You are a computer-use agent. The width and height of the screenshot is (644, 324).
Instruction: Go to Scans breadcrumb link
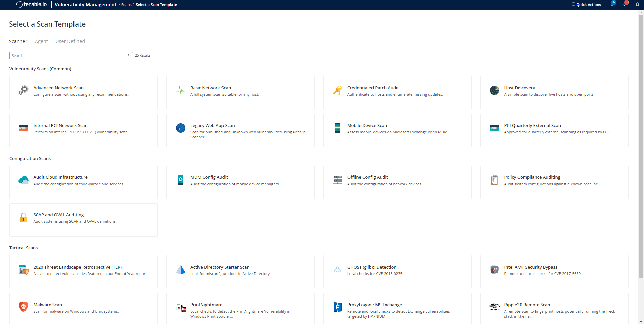click(126, 5)
